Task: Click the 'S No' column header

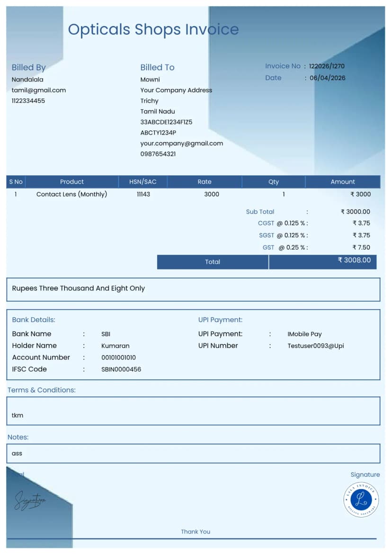Action: click(x=16, y=181)
